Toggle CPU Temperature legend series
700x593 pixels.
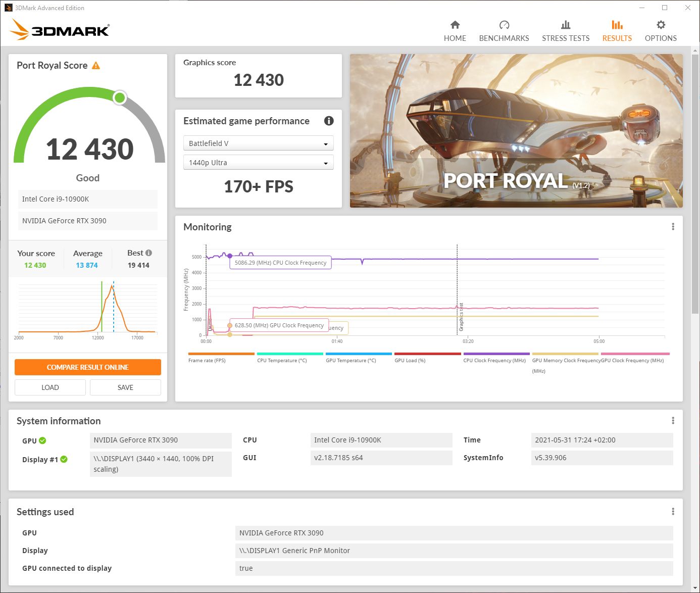[289, 357]
